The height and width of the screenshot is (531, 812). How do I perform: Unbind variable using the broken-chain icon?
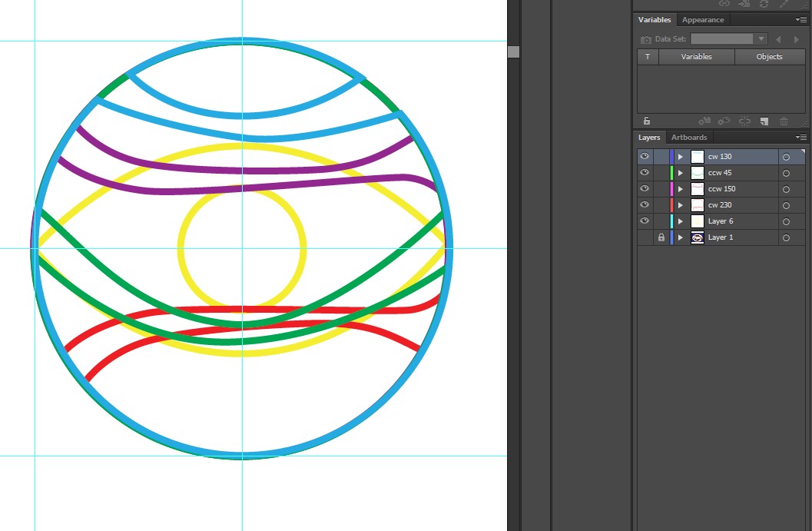click(744, 121)
